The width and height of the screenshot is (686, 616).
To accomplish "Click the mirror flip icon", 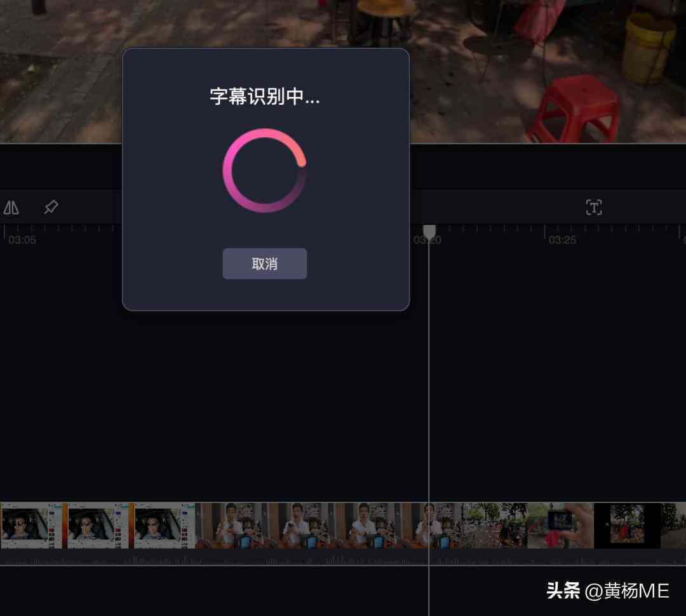I will pos(11,208).
